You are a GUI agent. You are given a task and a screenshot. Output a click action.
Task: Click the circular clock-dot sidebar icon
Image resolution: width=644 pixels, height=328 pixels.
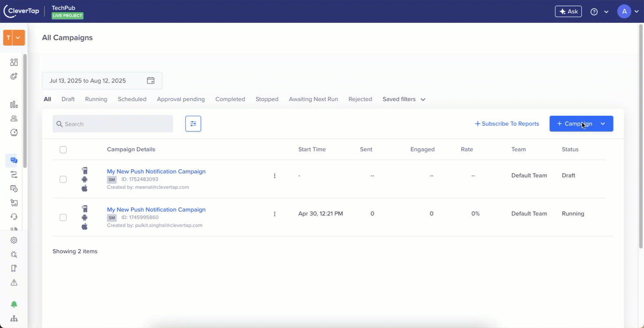[14, 132]
